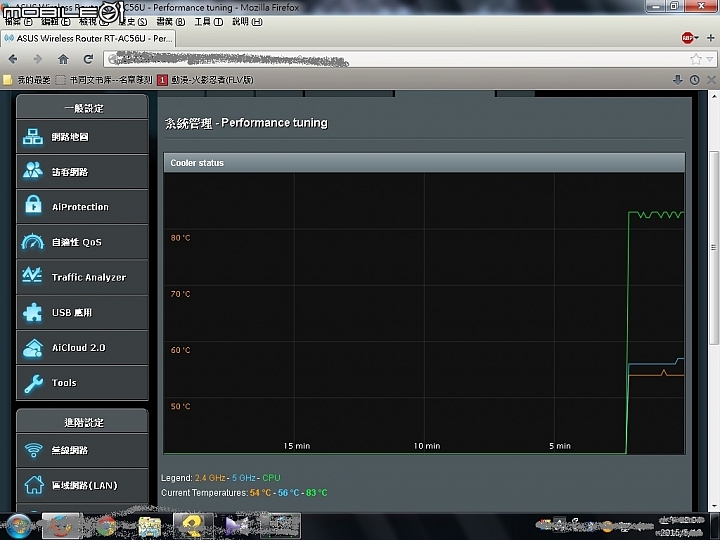Click the 83 °C current temperature value
Viewport: 720px width, 540px height.
click(x=317, y=493)
